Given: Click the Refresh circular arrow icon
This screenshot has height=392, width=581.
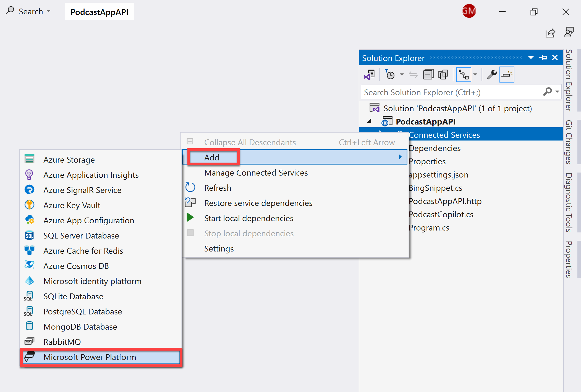Looking at the screenshot, I should point(190,187).
